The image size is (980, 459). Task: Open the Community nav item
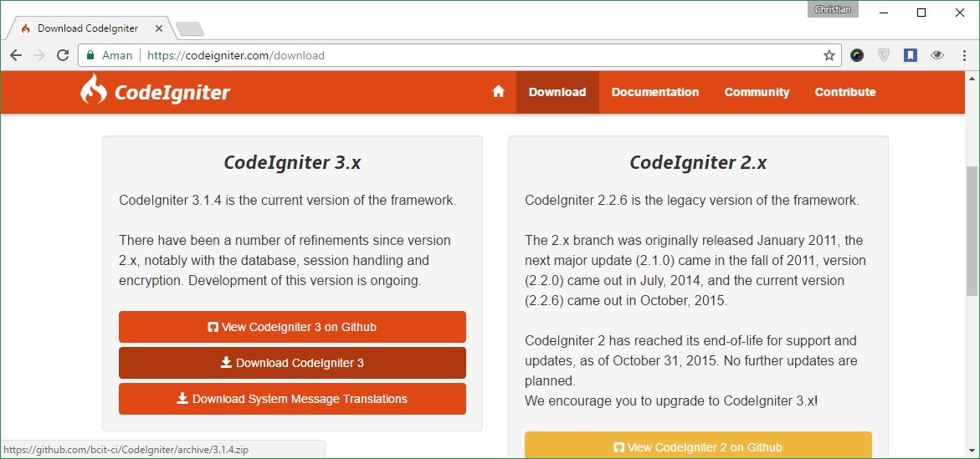click(757, 92)
